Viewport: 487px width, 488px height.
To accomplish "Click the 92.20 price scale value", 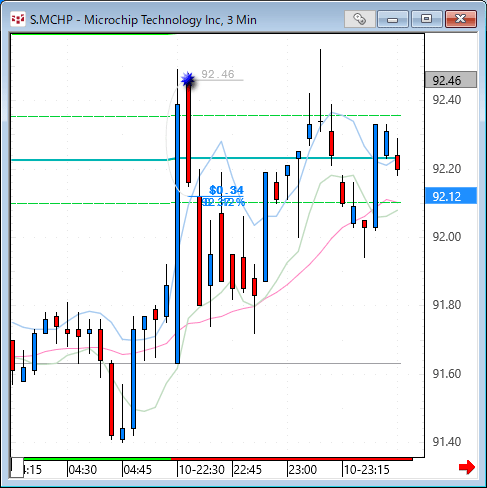I will click(447, 169).
